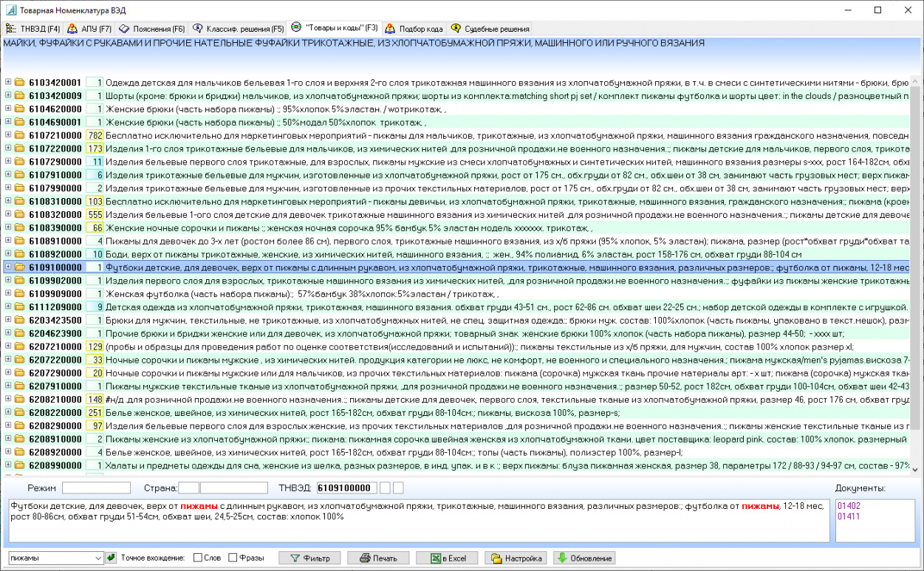This screenshot has height=571, width=924.
Task: Click the folder icon beside 6103420001
Action: 20,83
